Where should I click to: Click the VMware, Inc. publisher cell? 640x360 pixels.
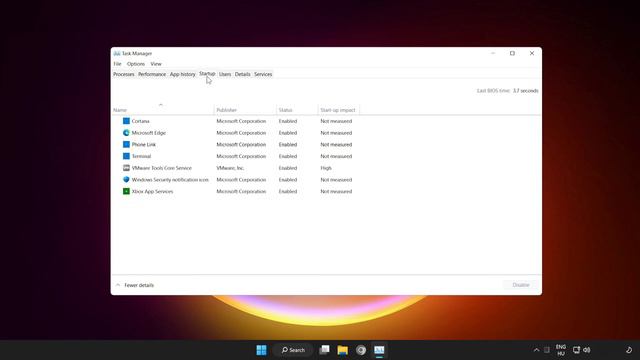230,168
